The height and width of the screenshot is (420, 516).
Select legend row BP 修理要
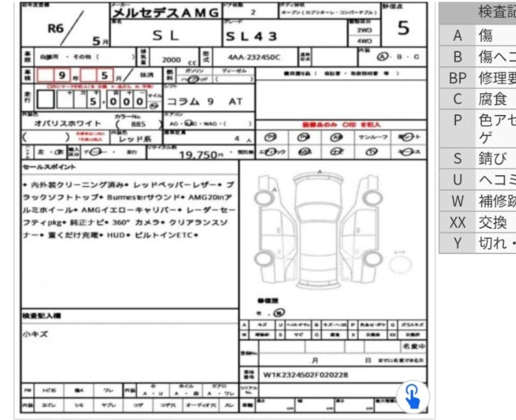pos(477,78)
